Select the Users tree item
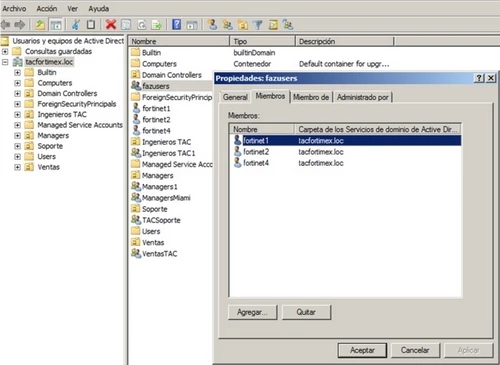Screen dimensions: 500x365 (x=47, y=157)
